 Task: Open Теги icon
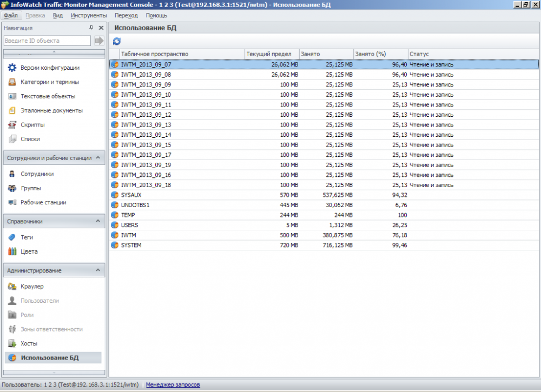(x=12, y=237)
